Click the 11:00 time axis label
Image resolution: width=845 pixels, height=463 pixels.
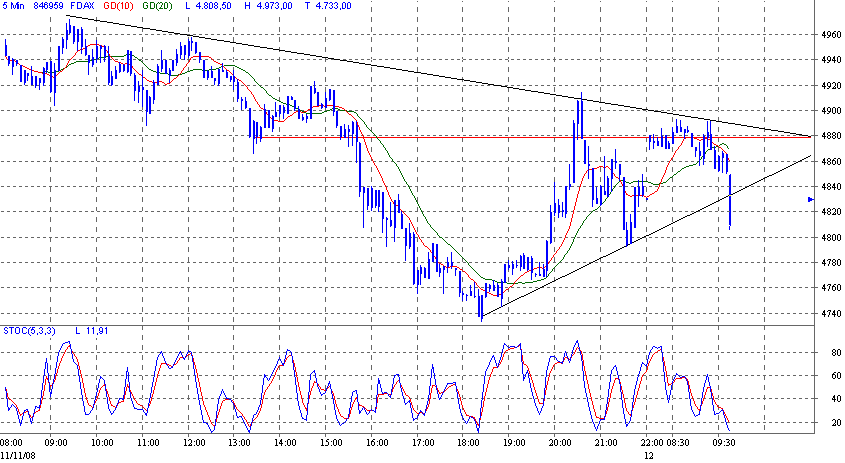[x=148, y=443]
